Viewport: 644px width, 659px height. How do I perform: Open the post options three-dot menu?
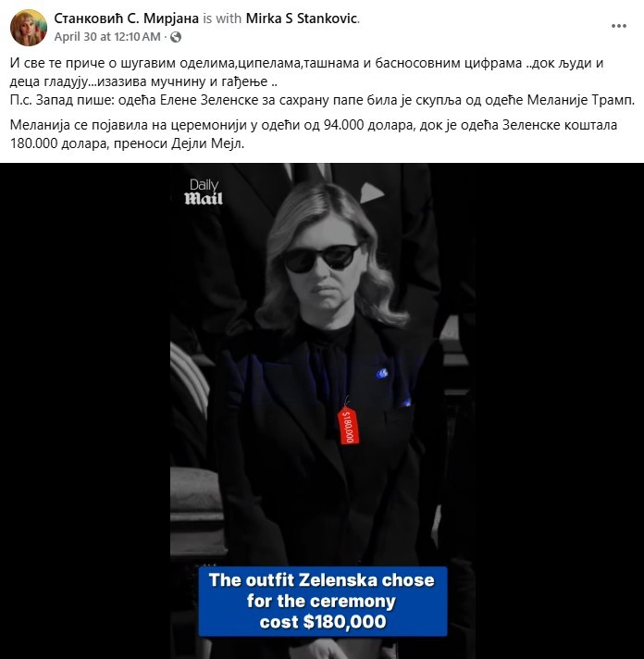pyautogui.click(x=619, y=26)
